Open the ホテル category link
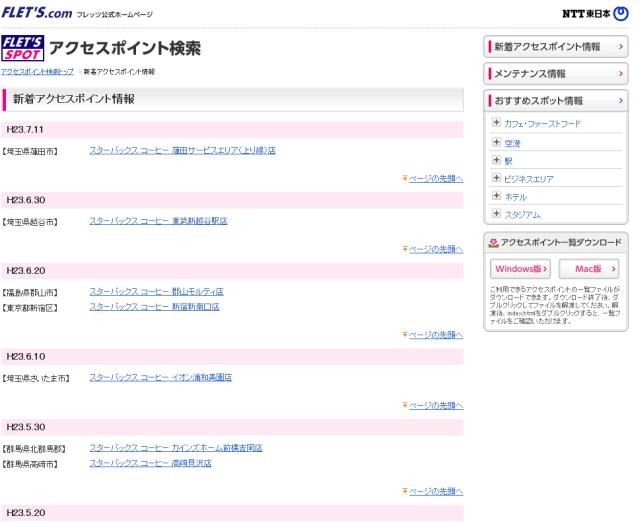 516,197
